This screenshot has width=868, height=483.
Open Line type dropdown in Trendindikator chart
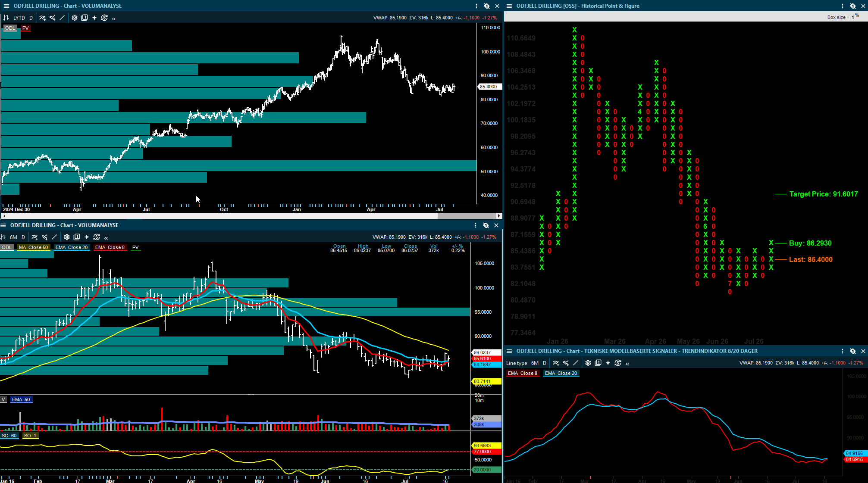(x=517, y=363)
